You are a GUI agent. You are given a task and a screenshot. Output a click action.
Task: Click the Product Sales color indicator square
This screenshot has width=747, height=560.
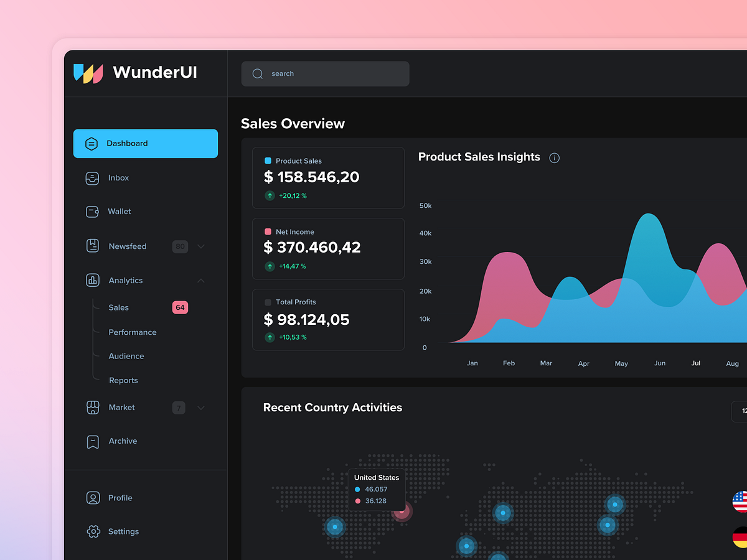coord(270,161)
